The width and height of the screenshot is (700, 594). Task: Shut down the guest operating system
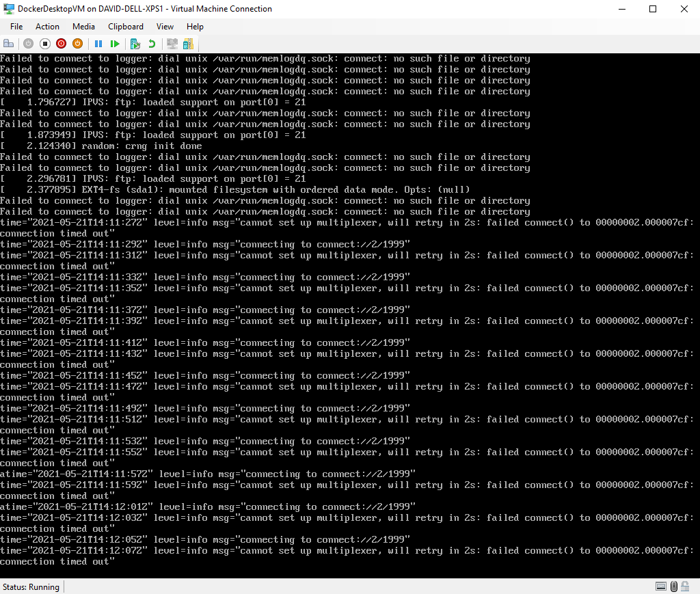pyautogui.click(x=61, y=43)
